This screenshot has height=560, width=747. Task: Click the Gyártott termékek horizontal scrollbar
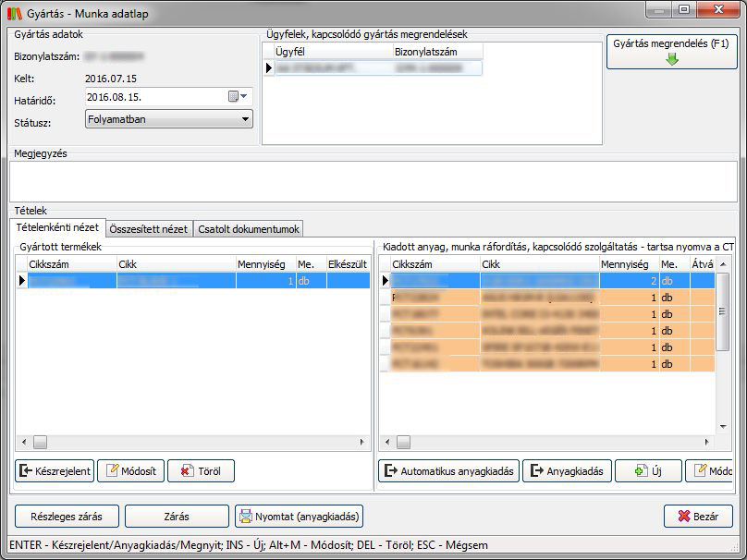click(x=185, y=444)
